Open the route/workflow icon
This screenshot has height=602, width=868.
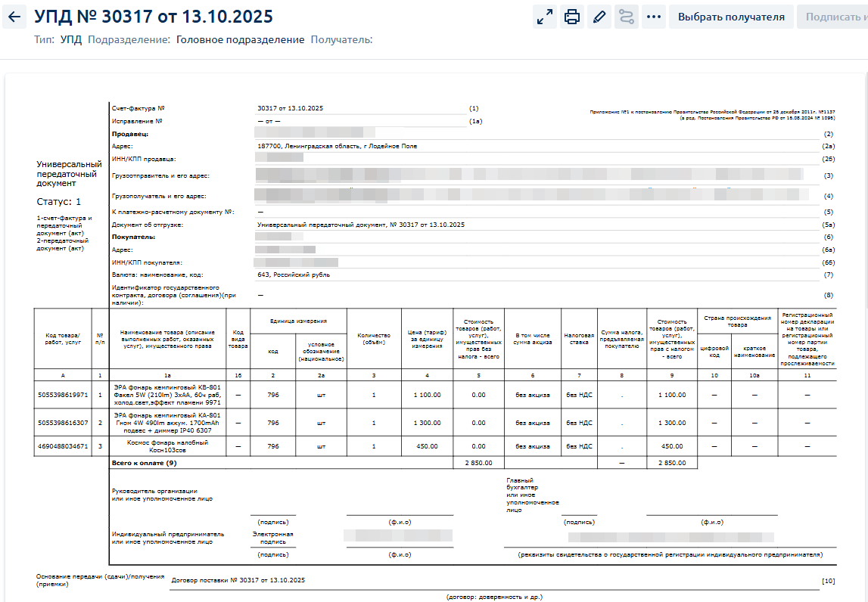(627, 16)
